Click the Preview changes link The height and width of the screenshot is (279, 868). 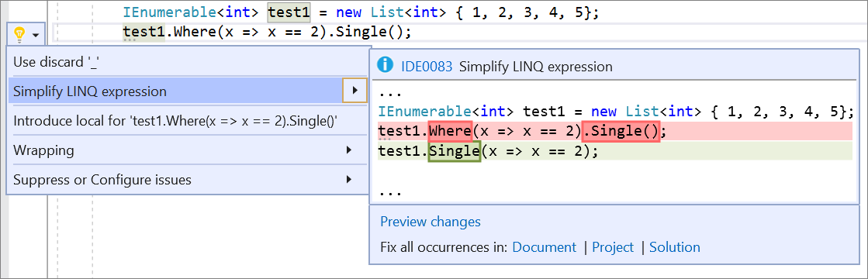click(431, 222)
